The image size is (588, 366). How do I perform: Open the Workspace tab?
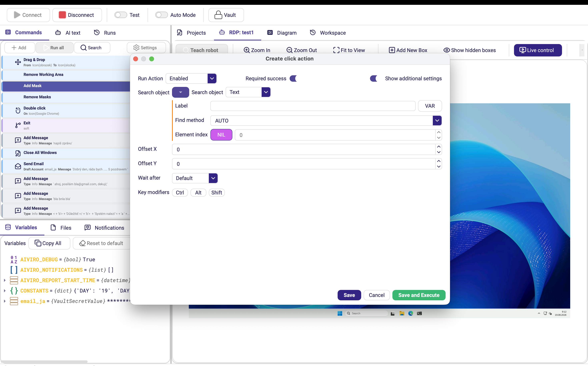[x=328, y=33]
